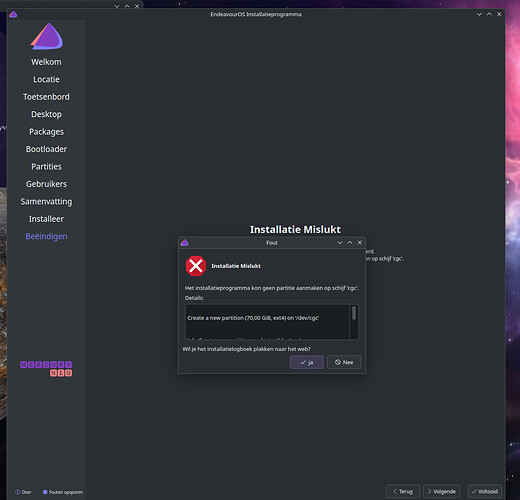Select the Beëindigen step in sidebar

tap(46, 236)
